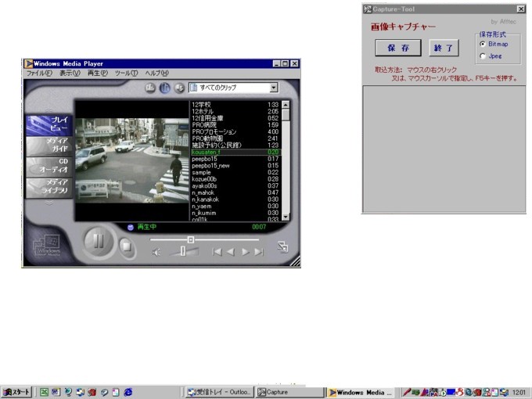Select the メディアガイド side tab
532x399 pixels.
(49, 146)
